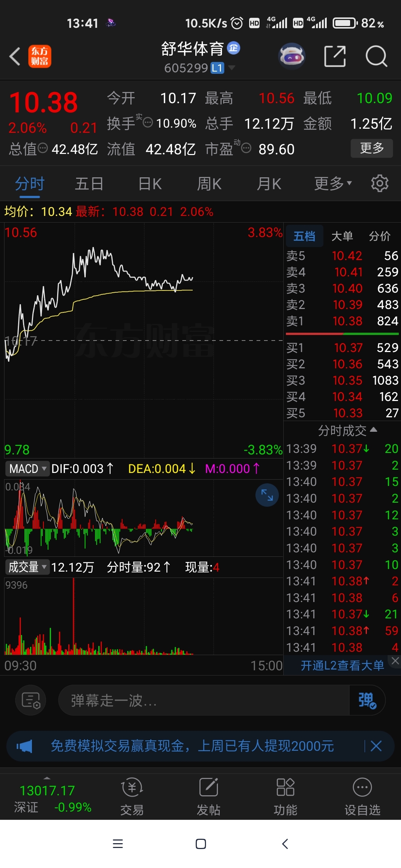Close the 开通L2查看大单 prompt

coord(395,661)
